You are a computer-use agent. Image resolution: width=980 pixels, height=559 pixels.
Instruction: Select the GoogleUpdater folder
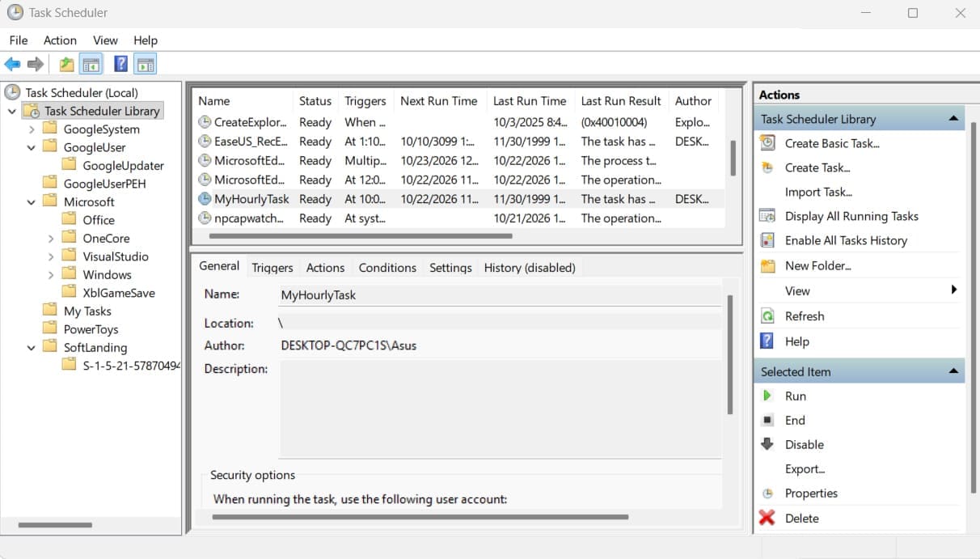tap(123, 165)
